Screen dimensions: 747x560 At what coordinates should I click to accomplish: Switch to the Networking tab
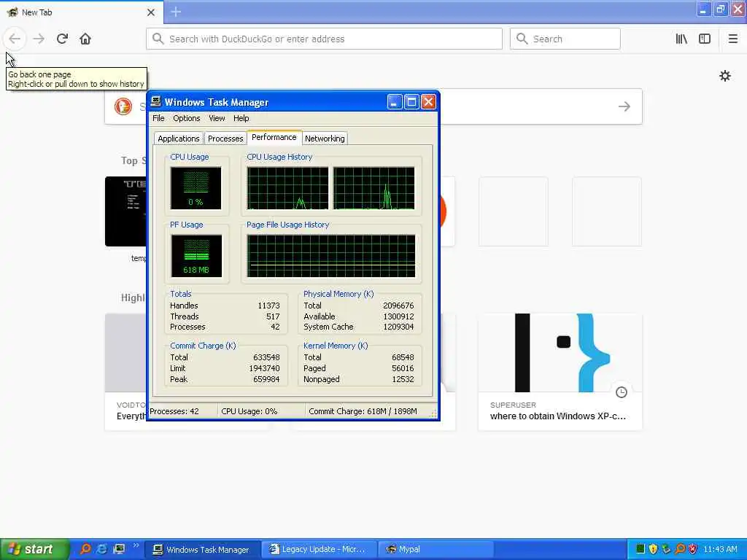tap(325, 139)
